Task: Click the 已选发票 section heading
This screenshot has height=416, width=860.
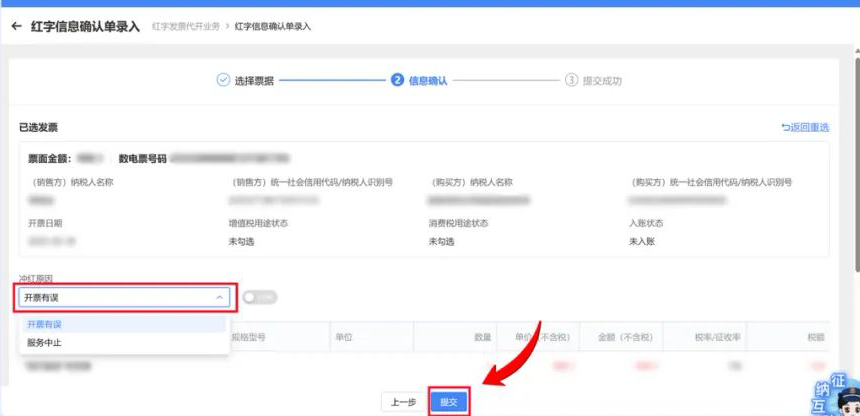Action: pos(38,127)
